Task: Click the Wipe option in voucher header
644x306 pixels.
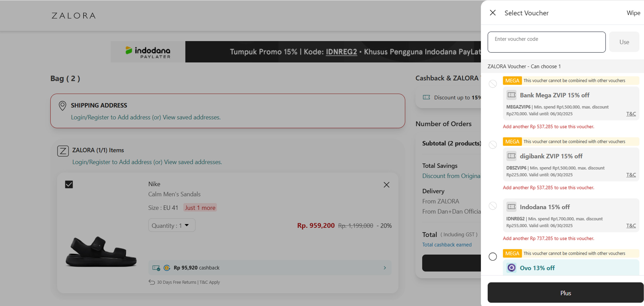Action: pyautogui.click(x=633, y=13)
